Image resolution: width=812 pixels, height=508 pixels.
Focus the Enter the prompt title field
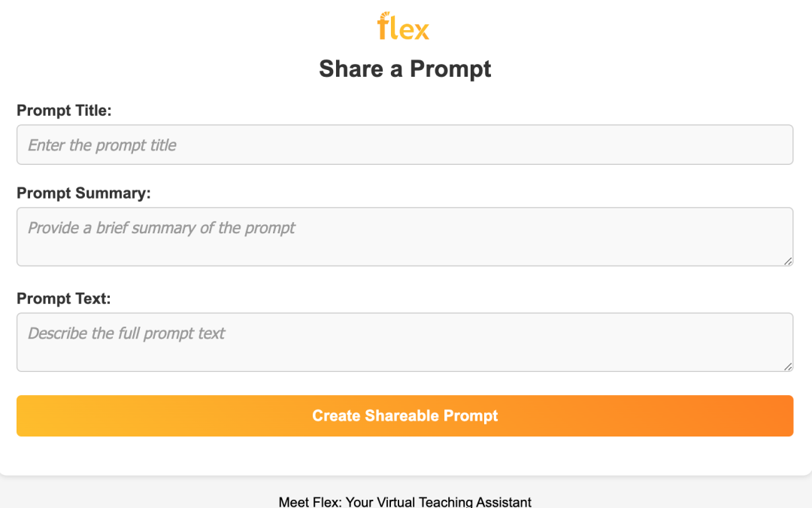(x=404, y=144)
